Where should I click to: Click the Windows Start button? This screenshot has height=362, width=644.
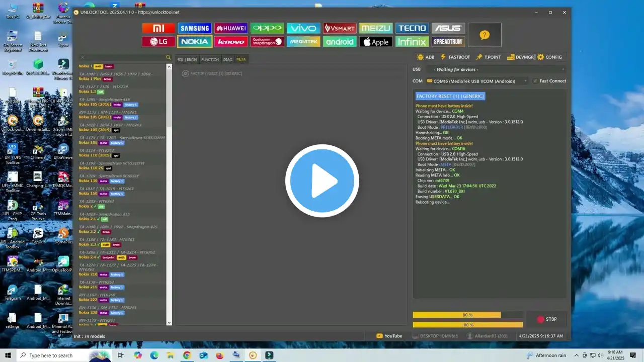[8, 355]
